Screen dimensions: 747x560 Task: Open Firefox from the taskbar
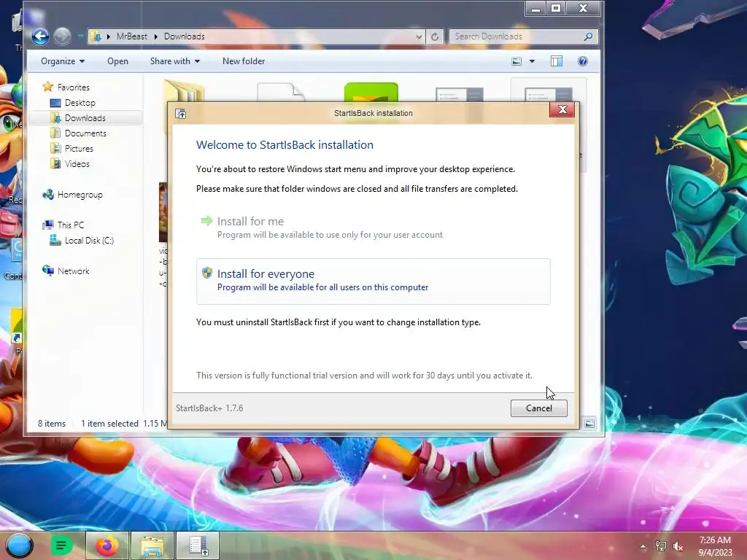[107, 545]
